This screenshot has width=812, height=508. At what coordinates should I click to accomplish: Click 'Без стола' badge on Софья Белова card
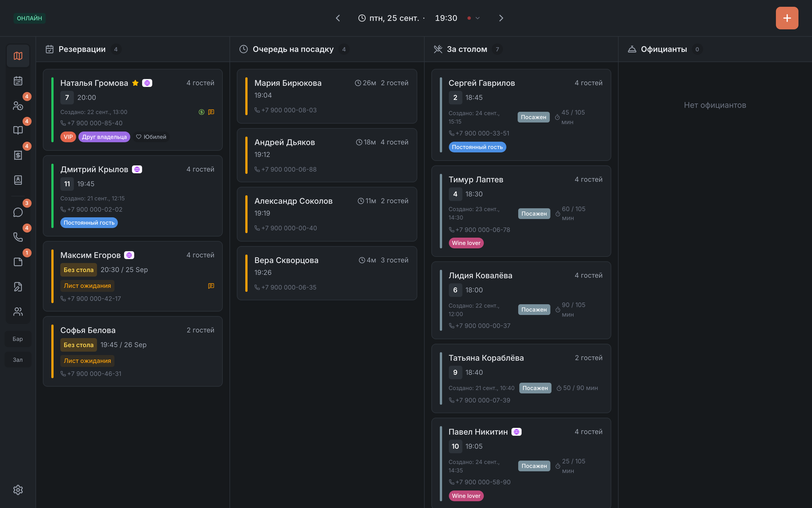click(x=78, y=345)
